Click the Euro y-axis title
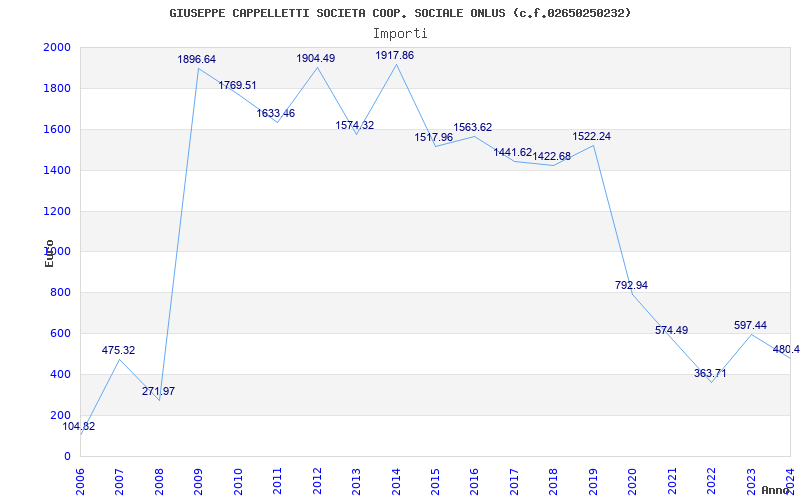Image resolution: width=800 pixels, height=500 pixels. point(49,252)
